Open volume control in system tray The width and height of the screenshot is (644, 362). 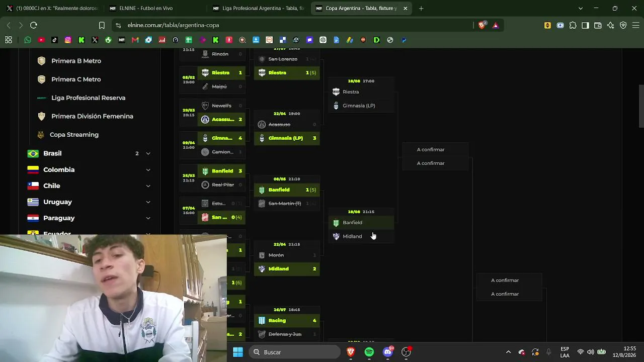591,352
